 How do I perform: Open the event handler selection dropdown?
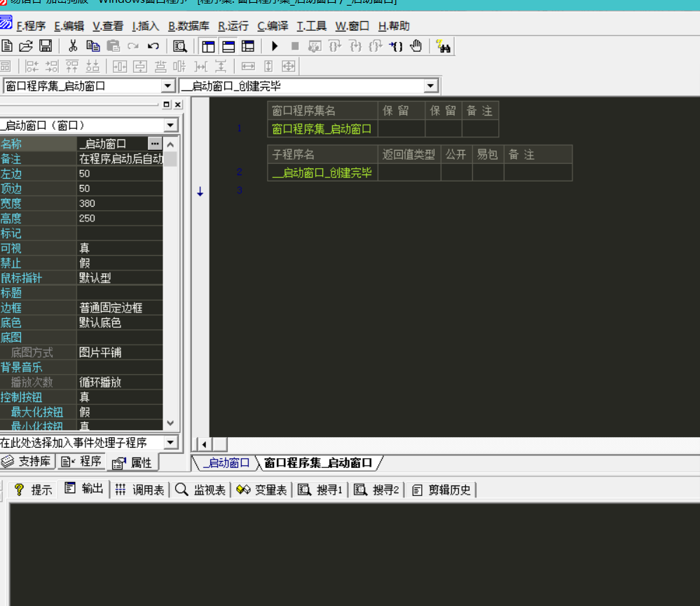pyautogui.click(x=170, y=442)
